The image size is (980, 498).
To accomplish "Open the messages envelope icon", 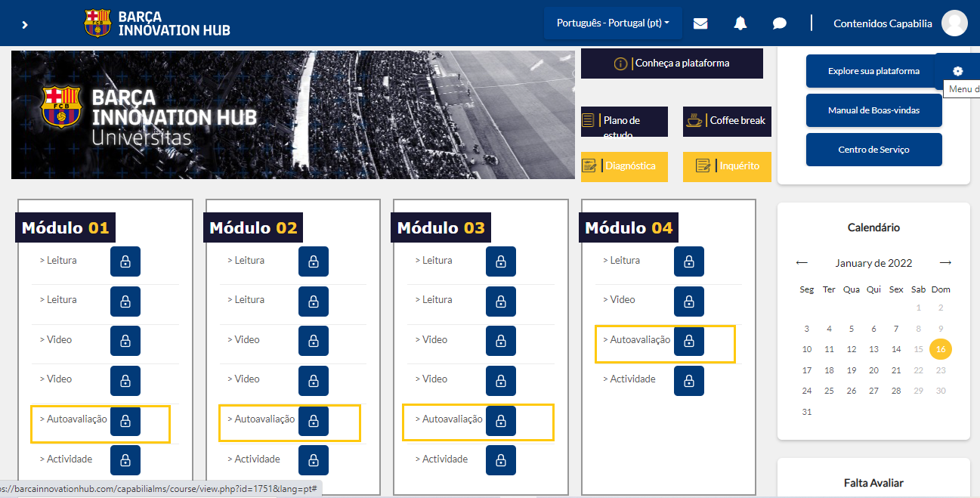I will click(x=700, y=23).
